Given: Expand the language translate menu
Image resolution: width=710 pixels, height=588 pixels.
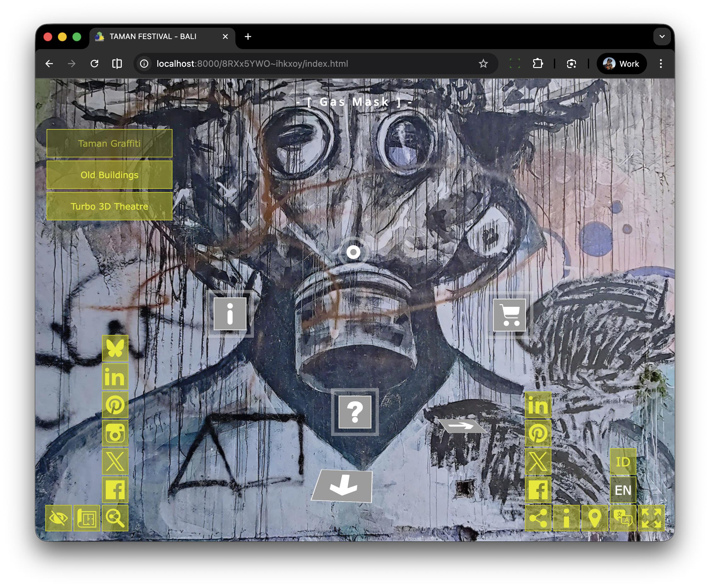Looking at the screenshot, I should [x=623, y=518].
